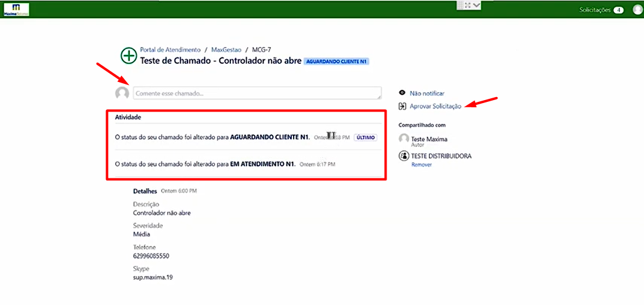Click the grid icon in floating toolbar

[x=461, y=5]
